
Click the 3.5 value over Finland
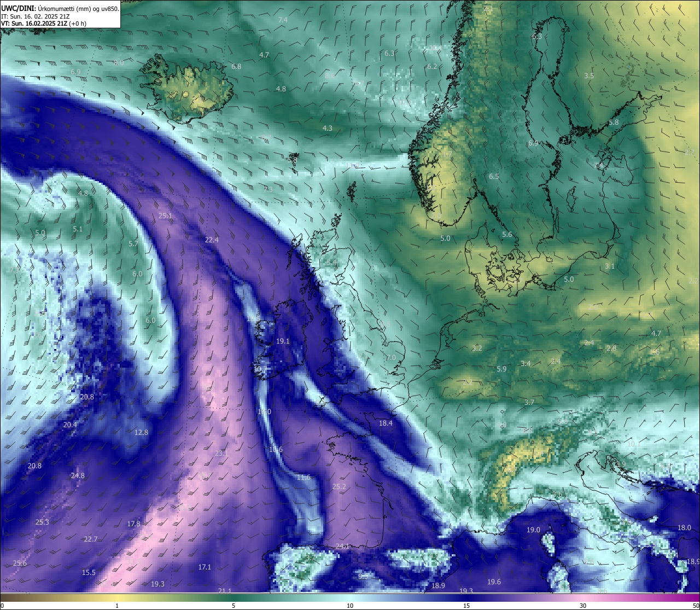click(x=589, y=76)
